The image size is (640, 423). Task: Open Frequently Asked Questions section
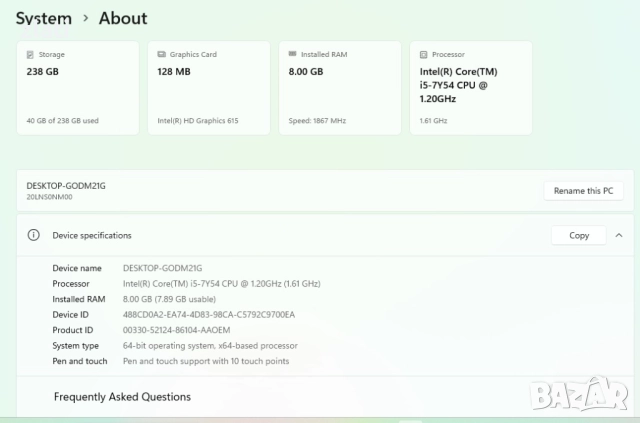122,397
